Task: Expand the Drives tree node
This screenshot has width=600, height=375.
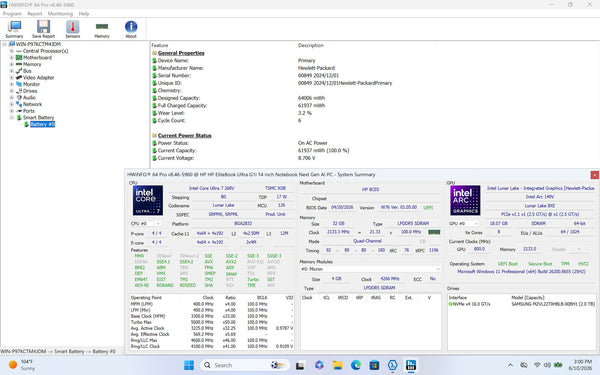Action: point(11,91)
